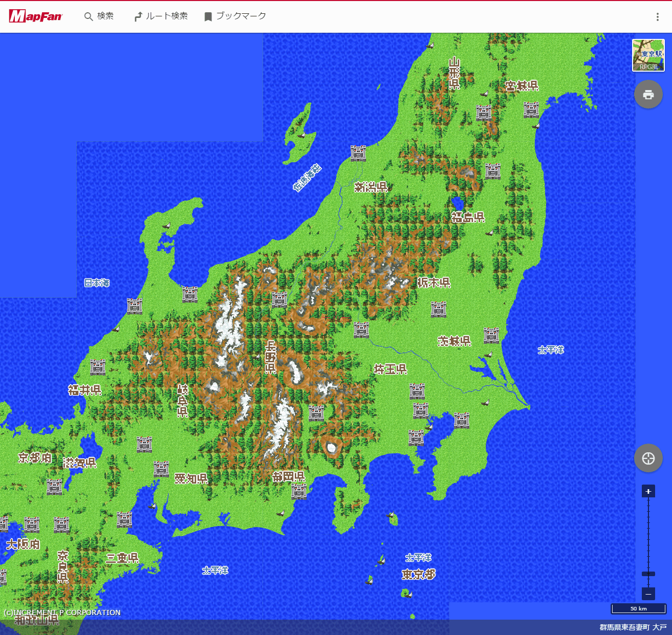Click the print map button
Screen dimensions: 672x635
pyautogui.click(x=648, y=95)
